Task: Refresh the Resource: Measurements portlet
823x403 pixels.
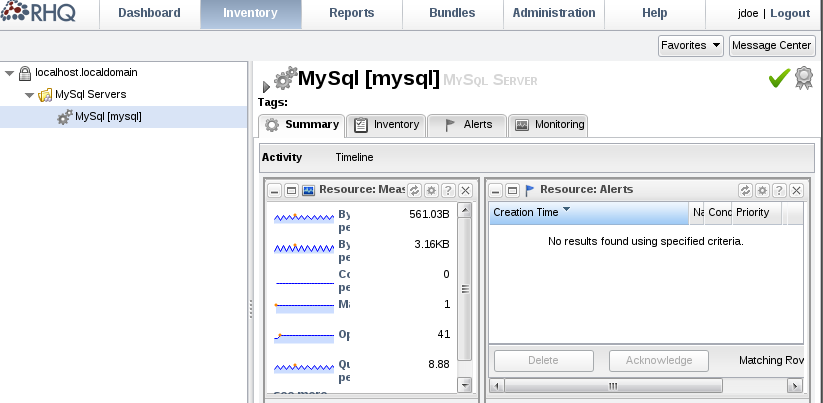Action: pos(415,190)
